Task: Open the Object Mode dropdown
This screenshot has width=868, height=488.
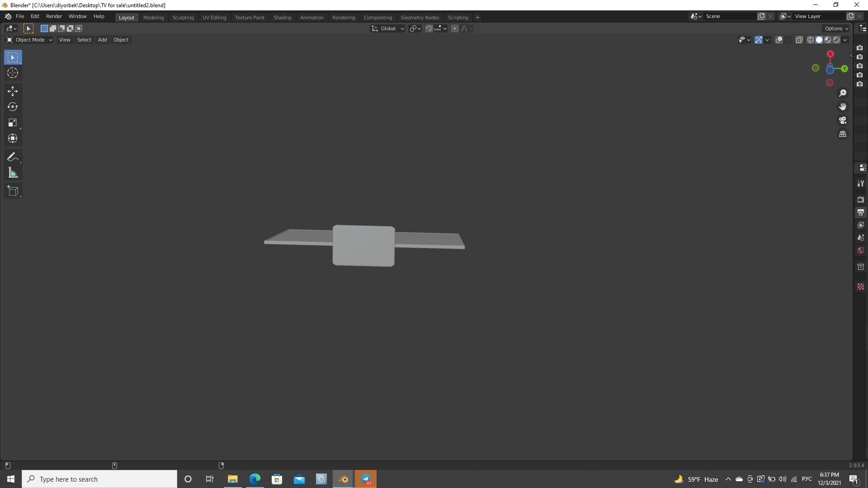Action: (x=29, y=40)
